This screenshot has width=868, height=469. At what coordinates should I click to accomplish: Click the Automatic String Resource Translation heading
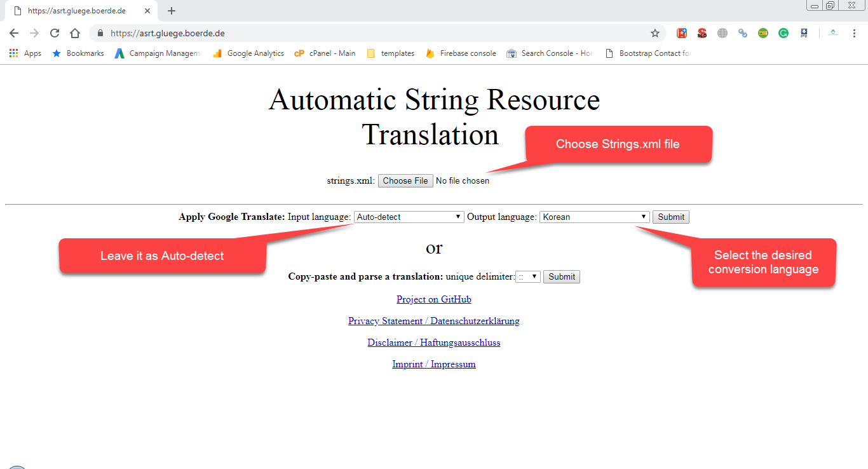click(434, 117)
